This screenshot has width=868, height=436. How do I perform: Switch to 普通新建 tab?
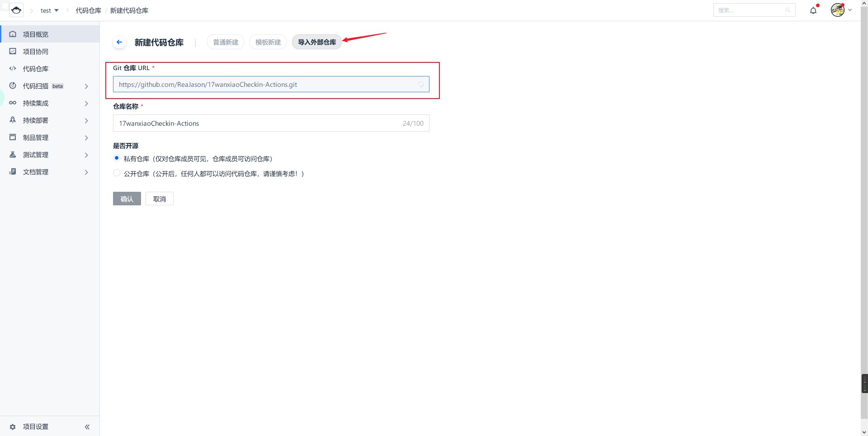pyautogui.click(x=226, y=42)
